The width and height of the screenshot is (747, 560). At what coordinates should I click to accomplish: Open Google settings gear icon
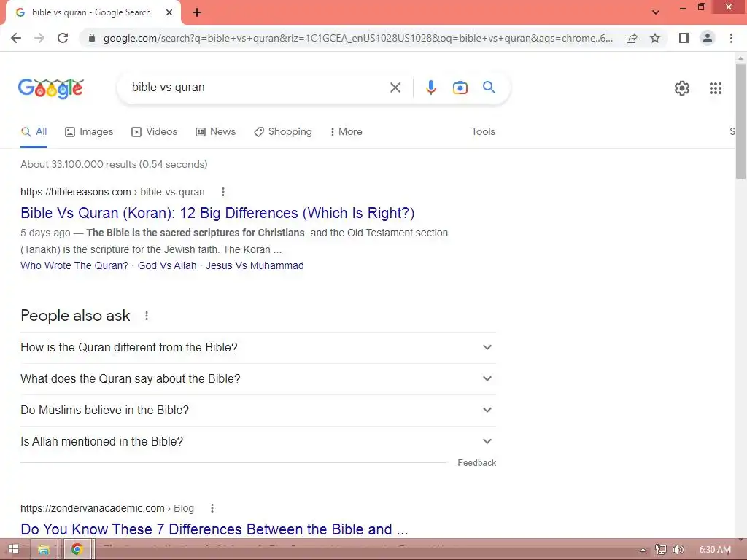[682, 88]
